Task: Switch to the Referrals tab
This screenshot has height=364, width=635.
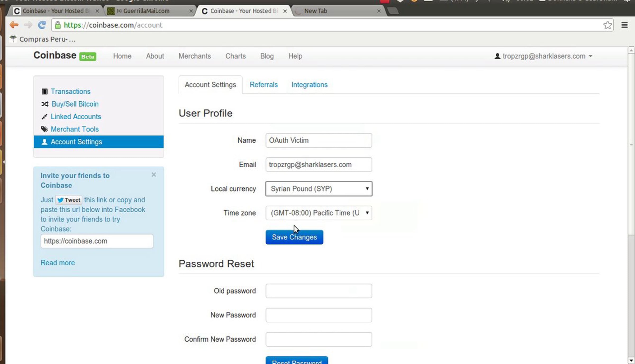Action: click(264, 85)
